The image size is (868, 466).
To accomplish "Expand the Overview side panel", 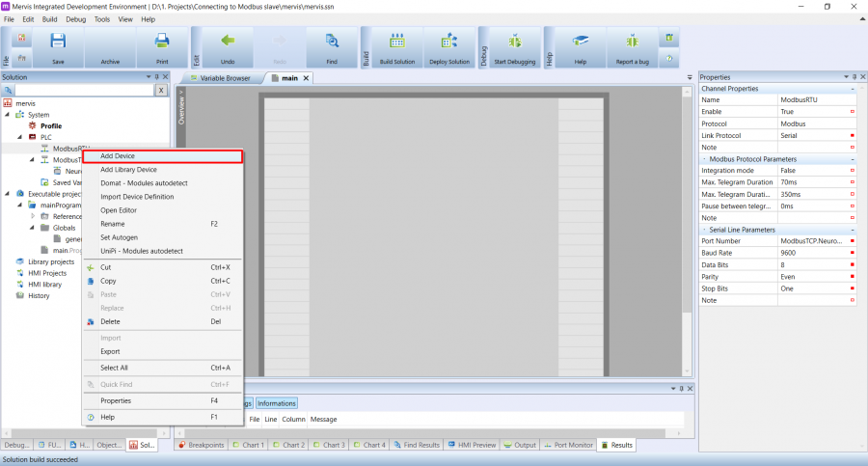I will click(x=181, y=106).
